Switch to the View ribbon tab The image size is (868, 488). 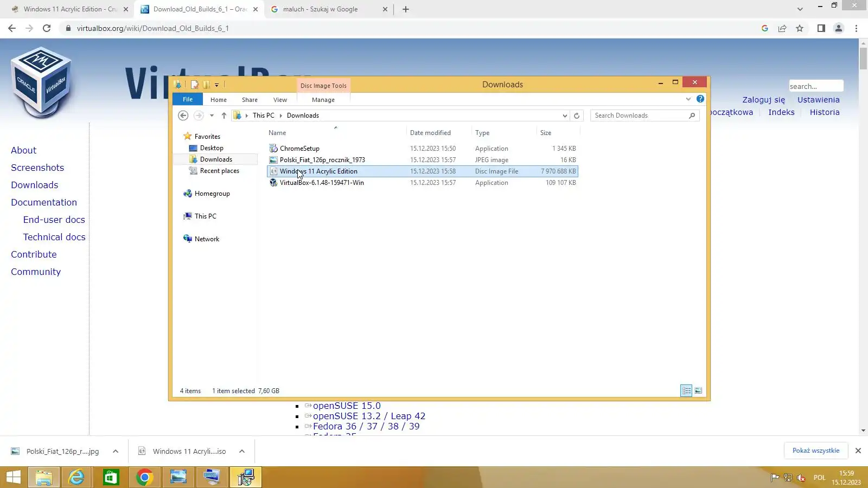(x=280, y=100)
